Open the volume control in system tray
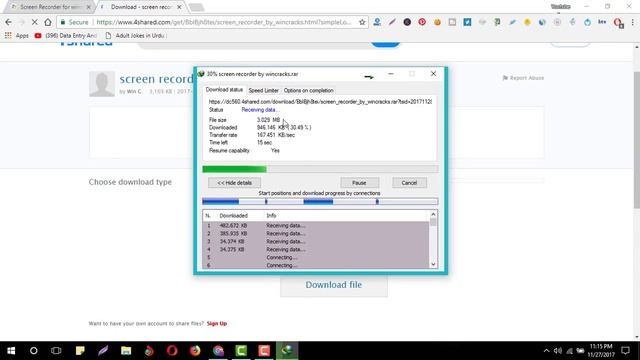This screenshot has width=640, height=360. (x=558, y=351)
